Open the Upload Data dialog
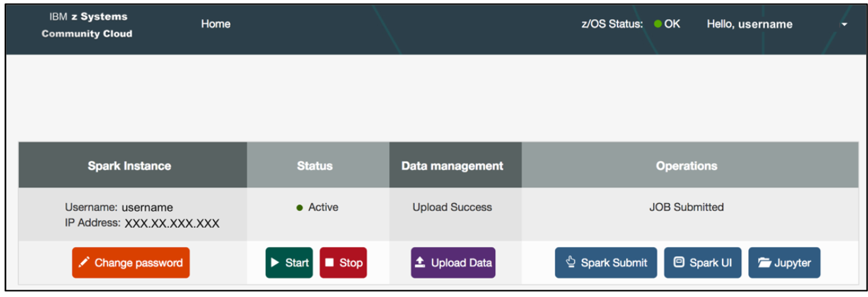This screenshot has width=868, height=297. tap(453, 263)
